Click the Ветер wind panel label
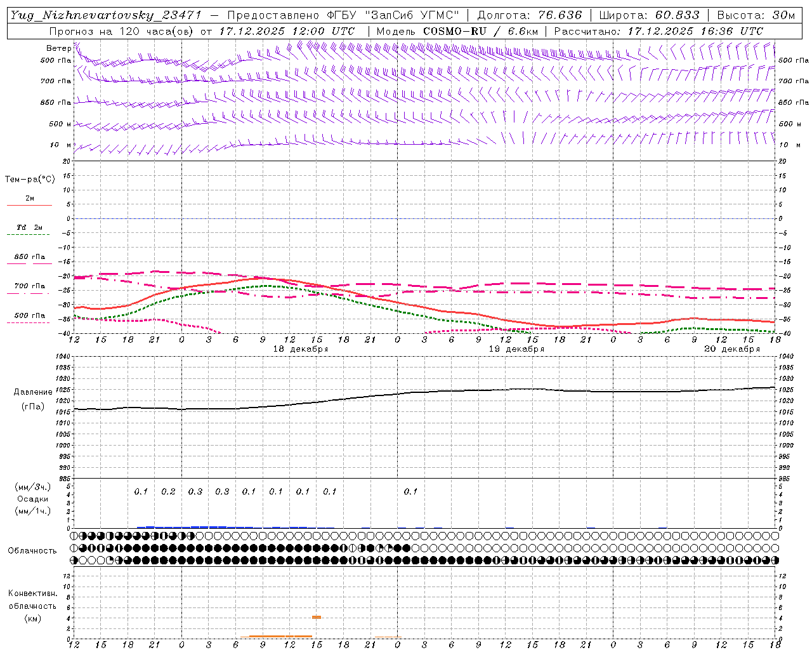 [58, 48]
